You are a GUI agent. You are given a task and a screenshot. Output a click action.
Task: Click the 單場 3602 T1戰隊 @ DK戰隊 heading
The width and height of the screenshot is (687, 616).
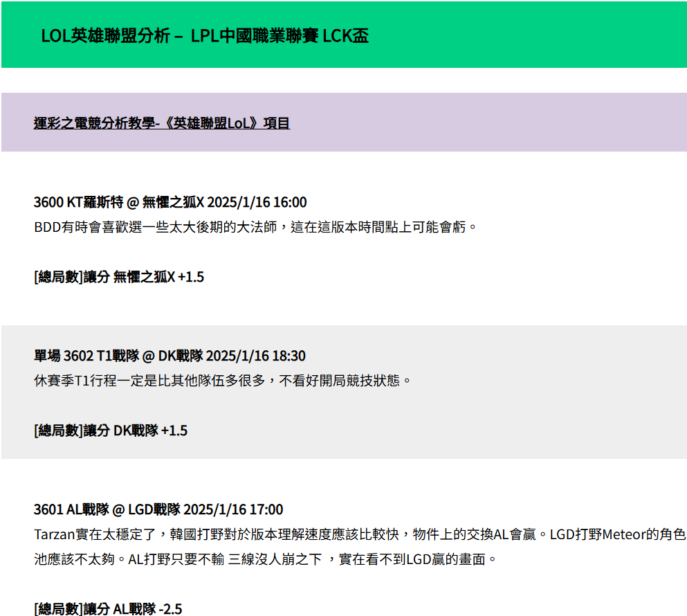point(170,356)
